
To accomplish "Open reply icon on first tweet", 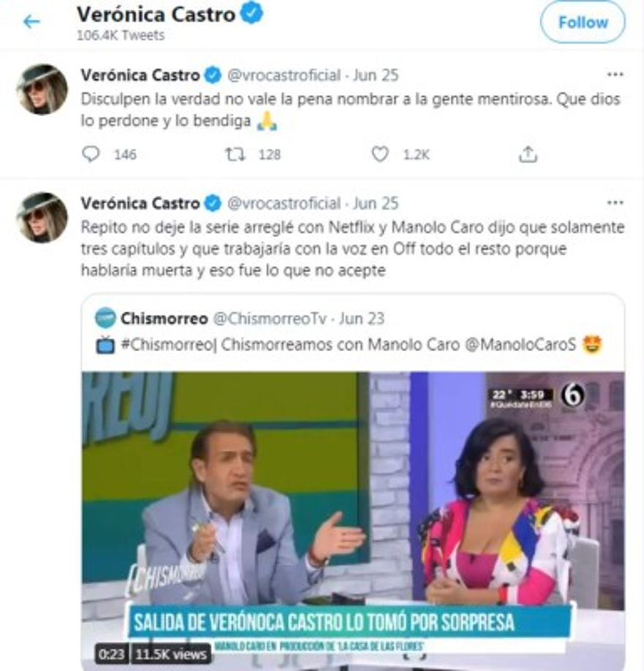I will pos(91,154).
